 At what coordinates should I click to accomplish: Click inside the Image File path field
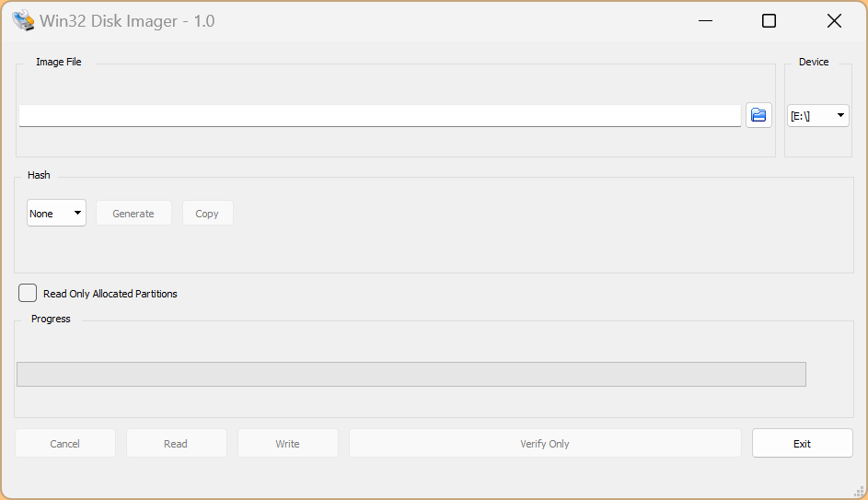(380, 116)
